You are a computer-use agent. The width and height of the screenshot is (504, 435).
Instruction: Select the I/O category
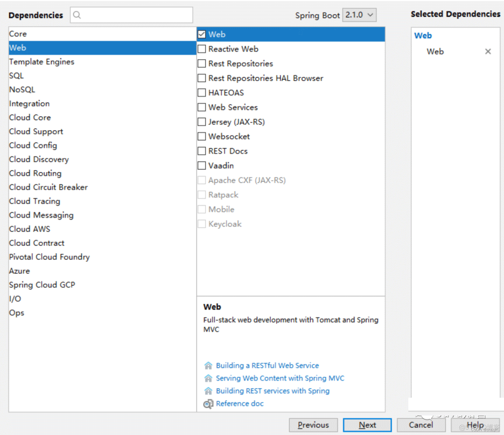[x=102, y=299]
